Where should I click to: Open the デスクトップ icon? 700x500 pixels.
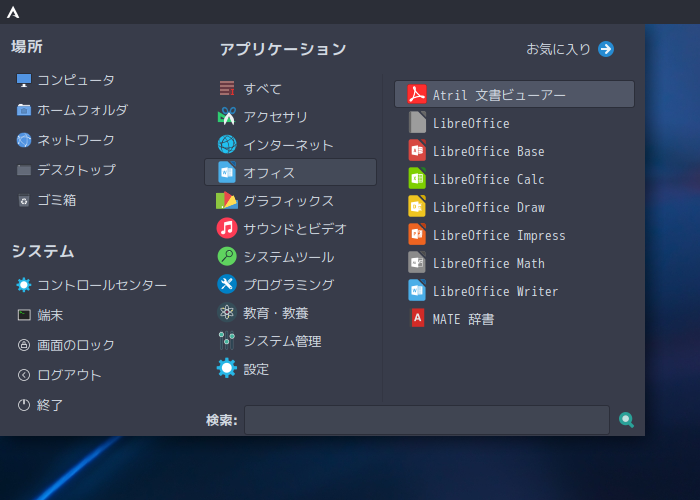point(24,170)
